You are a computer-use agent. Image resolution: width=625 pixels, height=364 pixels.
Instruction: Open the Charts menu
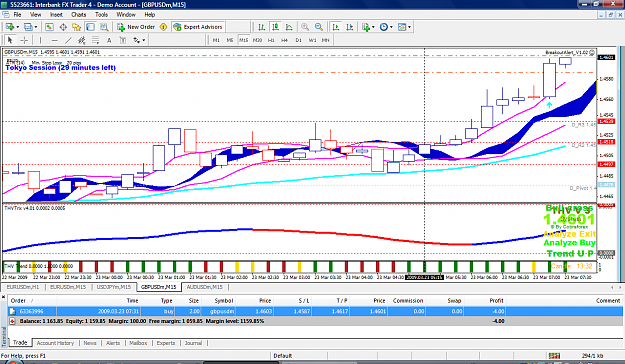[x=79, y=14]
